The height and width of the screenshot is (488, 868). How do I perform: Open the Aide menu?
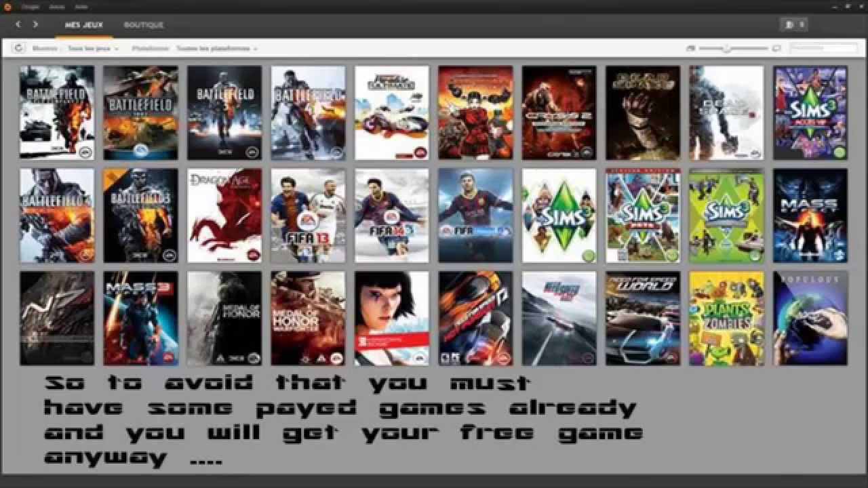point(81,6)
